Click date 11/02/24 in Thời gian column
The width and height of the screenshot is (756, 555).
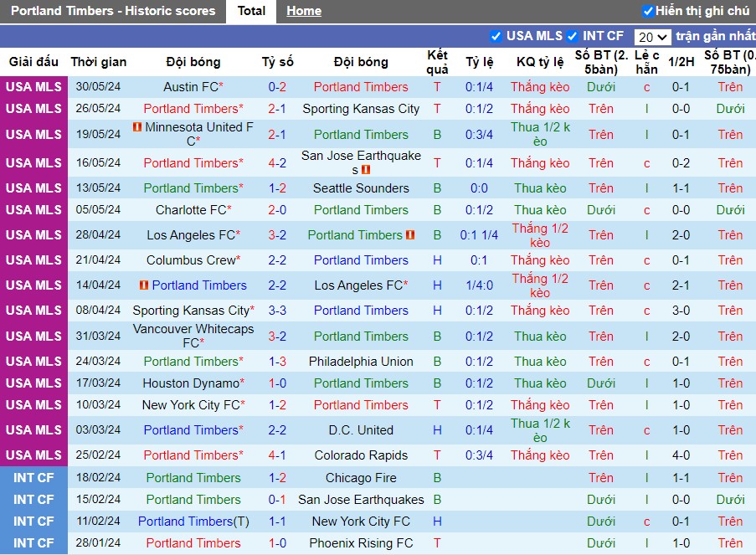[x=98, y=522]
